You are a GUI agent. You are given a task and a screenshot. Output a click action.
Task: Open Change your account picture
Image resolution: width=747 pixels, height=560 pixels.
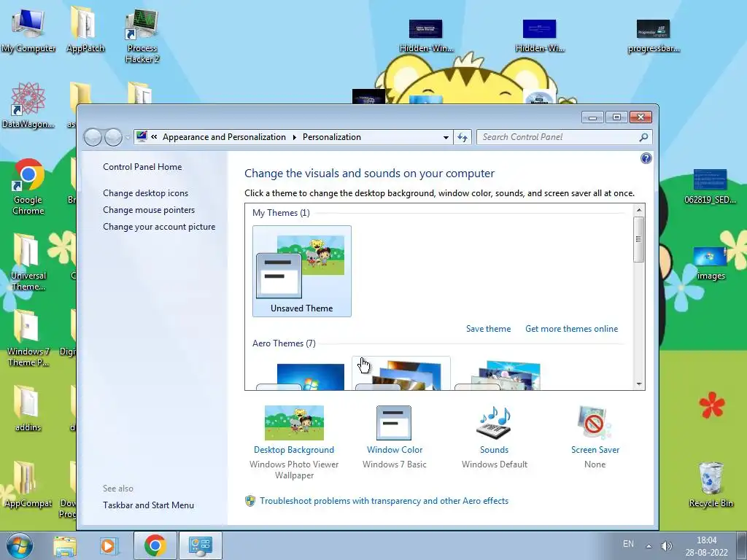click(159, 227)
